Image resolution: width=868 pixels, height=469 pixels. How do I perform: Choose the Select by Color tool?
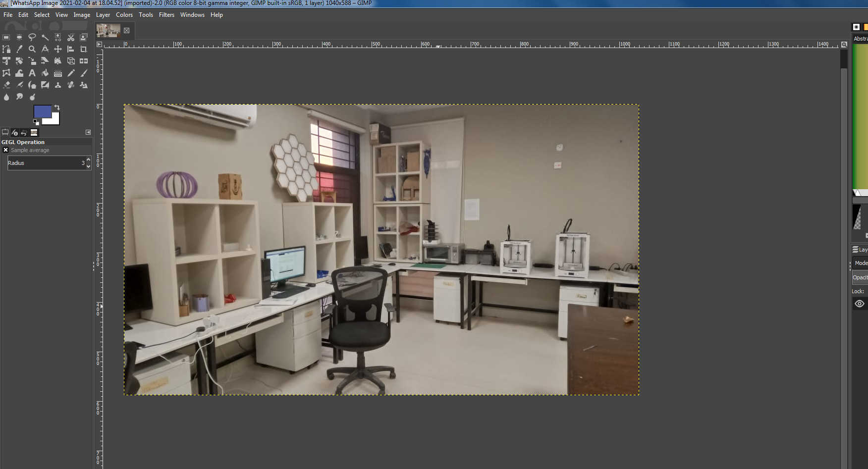58,37
